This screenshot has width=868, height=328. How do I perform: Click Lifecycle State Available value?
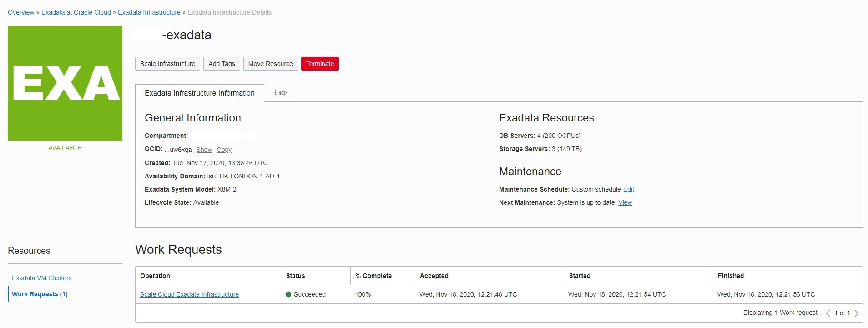point(206,202)
